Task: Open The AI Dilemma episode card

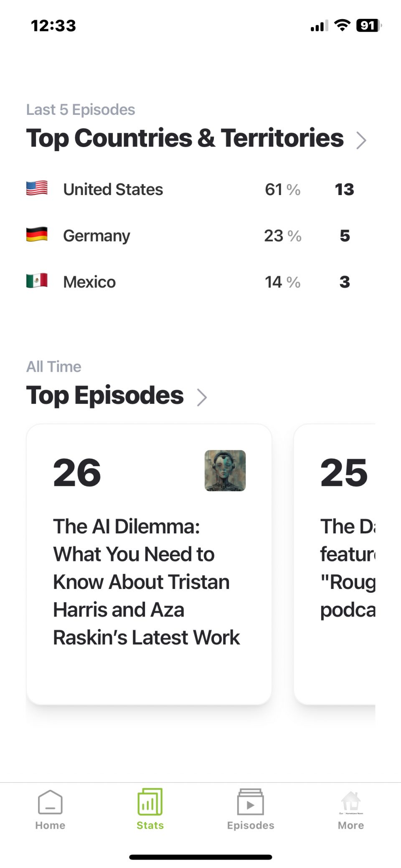Action: (148, 564)
